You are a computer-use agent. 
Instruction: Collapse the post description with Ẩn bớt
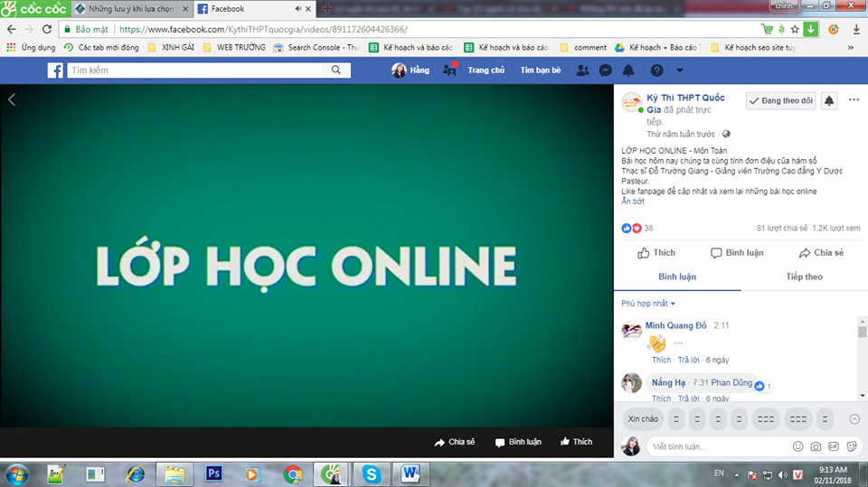[633, 201]
